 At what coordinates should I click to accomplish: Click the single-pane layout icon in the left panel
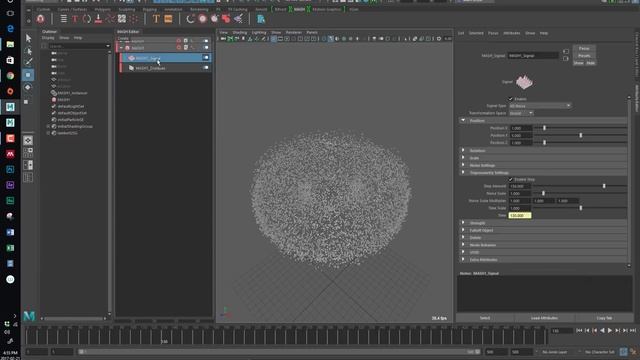pos(28,140)
